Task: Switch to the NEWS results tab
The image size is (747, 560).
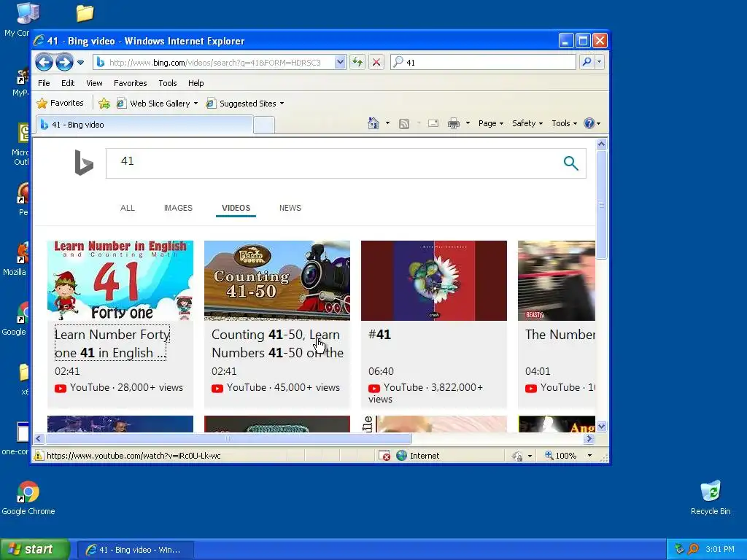Action: pyautogui.click(x=290, y=208)
